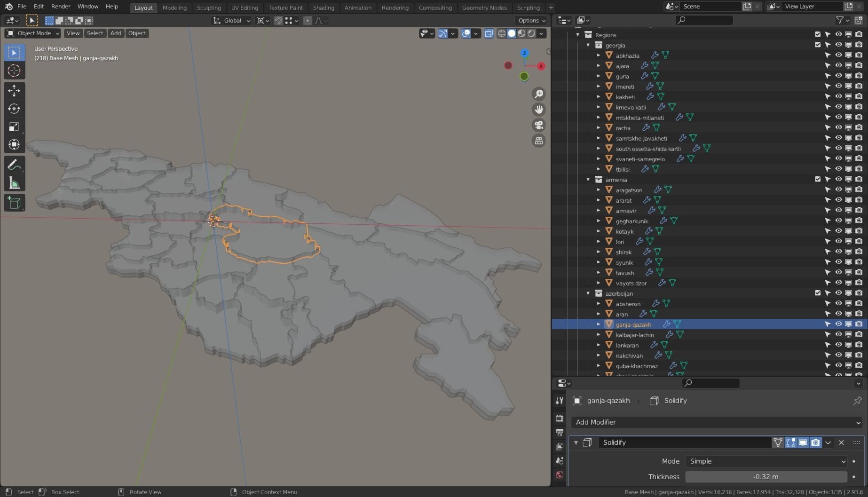Open the Output properties tab
Image resolution: width=868 pixels, height=497 pixels.
point(560,432)
